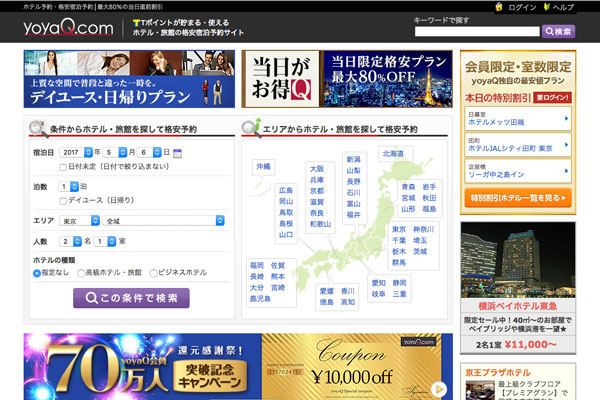This screenshot has width=600, height=400.
Task: Open the year dropdown showing 2017
Action: tap(76, 152)
